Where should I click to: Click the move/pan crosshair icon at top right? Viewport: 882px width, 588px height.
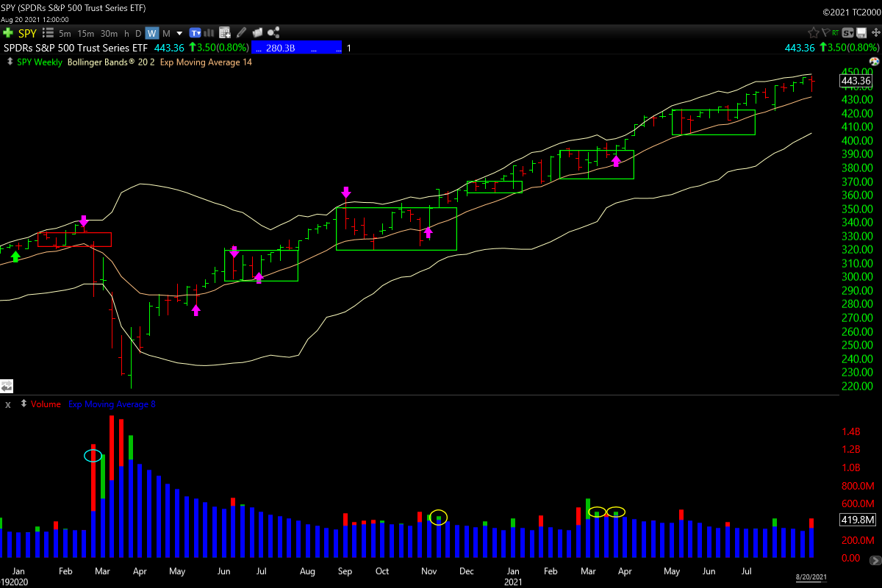point(875,33)
